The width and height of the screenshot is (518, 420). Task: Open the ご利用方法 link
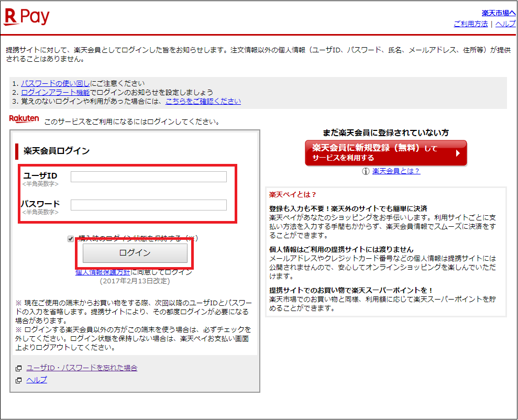[470, 24]
